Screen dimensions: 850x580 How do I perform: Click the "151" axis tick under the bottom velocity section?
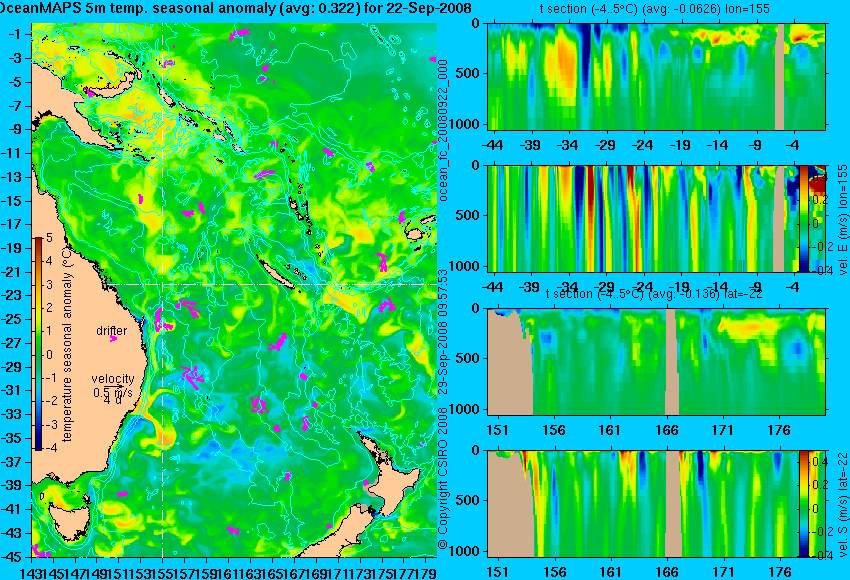click(x=497, y=572)
